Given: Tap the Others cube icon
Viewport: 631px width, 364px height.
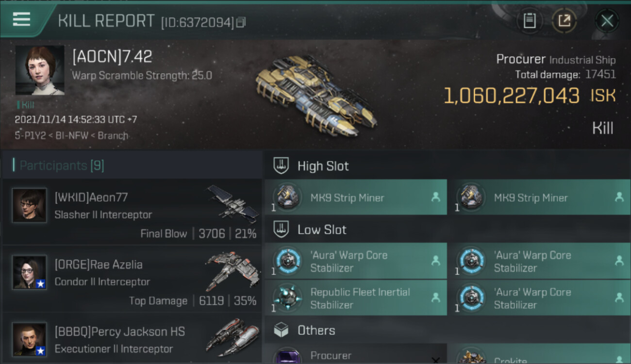Looking at the screenshot, I should 281,331.
